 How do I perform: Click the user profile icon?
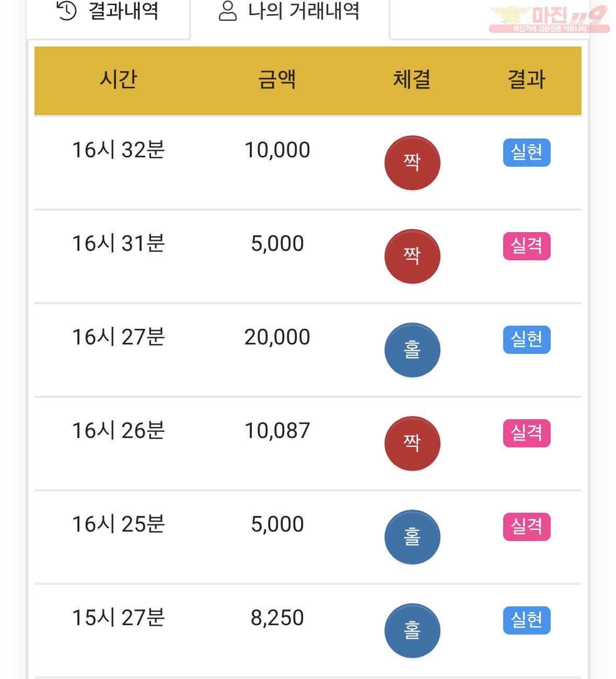click(x=227, y=10)
